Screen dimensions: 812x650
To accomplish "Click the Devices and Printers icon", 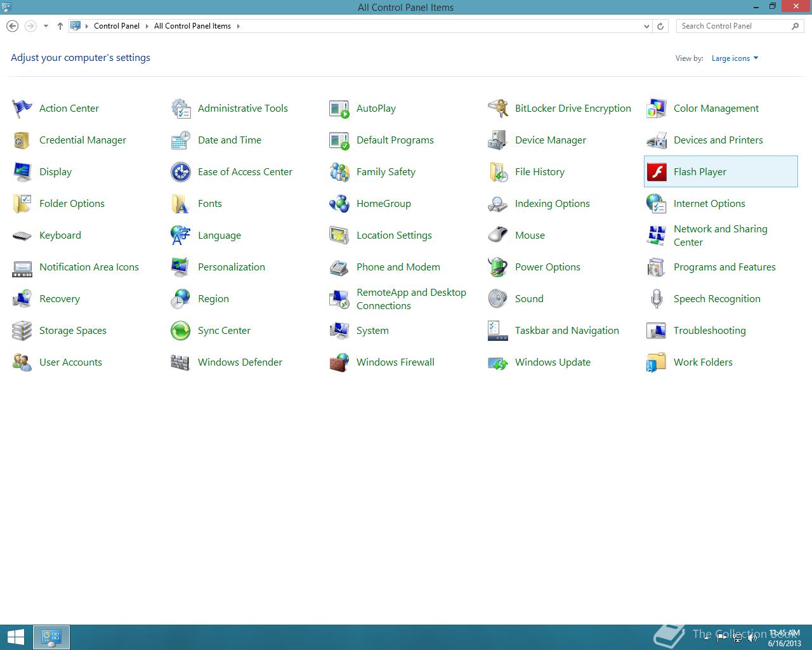I will pyautogui.click(x=657, y=140).
